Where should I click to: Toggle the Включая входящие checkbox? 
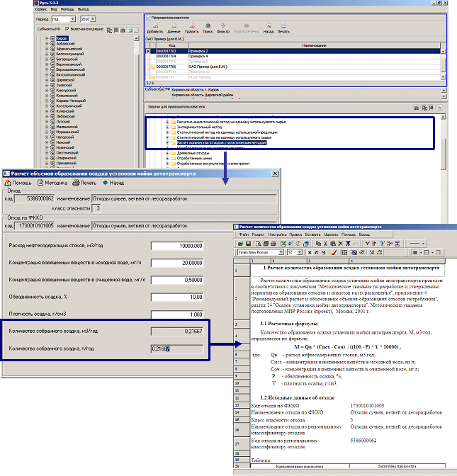point(67,29)
